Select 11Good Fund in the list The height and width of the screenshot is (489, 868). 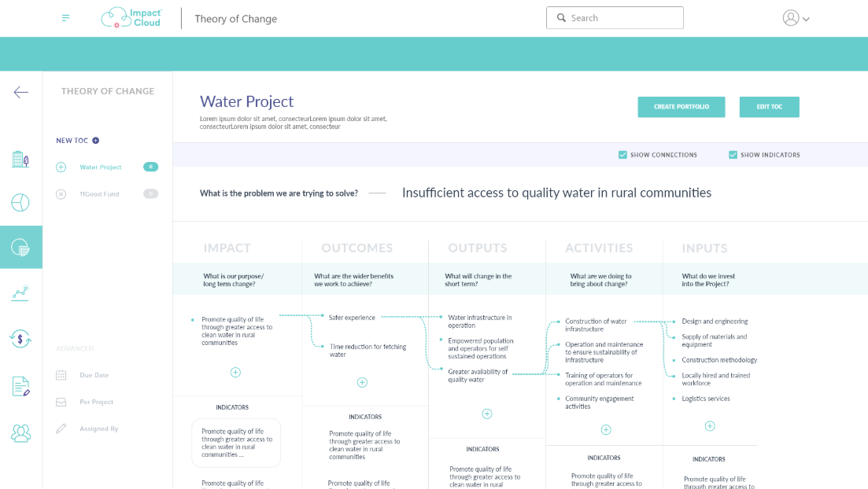[99, 194]
